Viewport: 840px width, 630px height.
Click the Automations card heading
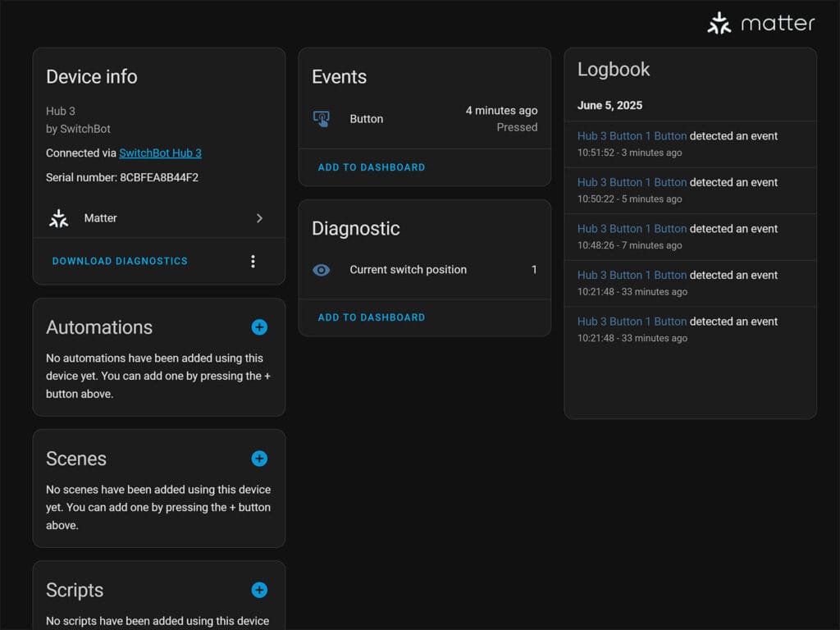pyautogui.click(x=99, y=327)
